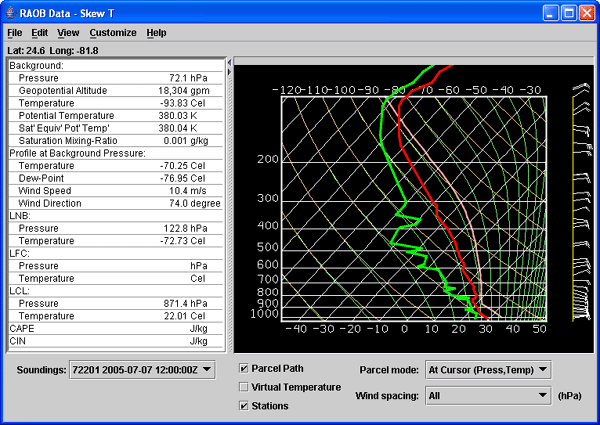
Task: Click the Edit menu
Action: 39,33
